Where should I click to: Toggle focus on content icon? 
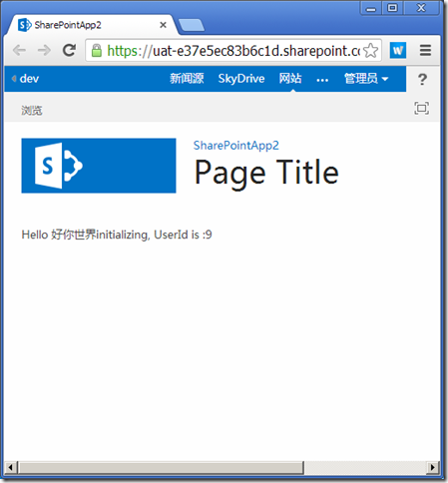coord(421,109)
